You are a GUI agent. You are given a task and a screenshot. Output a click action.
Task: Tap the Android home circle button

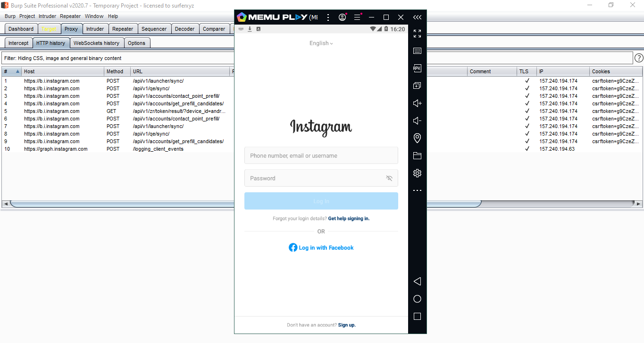[x=417, y=299]
